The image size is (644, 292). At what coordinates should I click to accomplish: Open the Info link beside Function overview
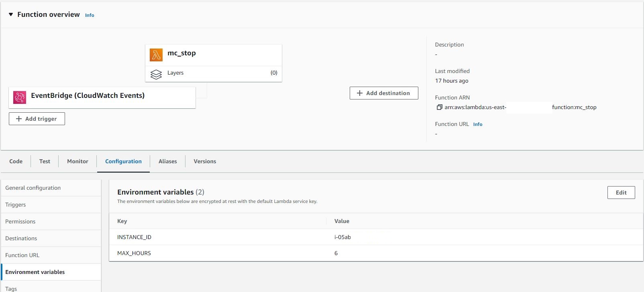click(x=90, y=15)
